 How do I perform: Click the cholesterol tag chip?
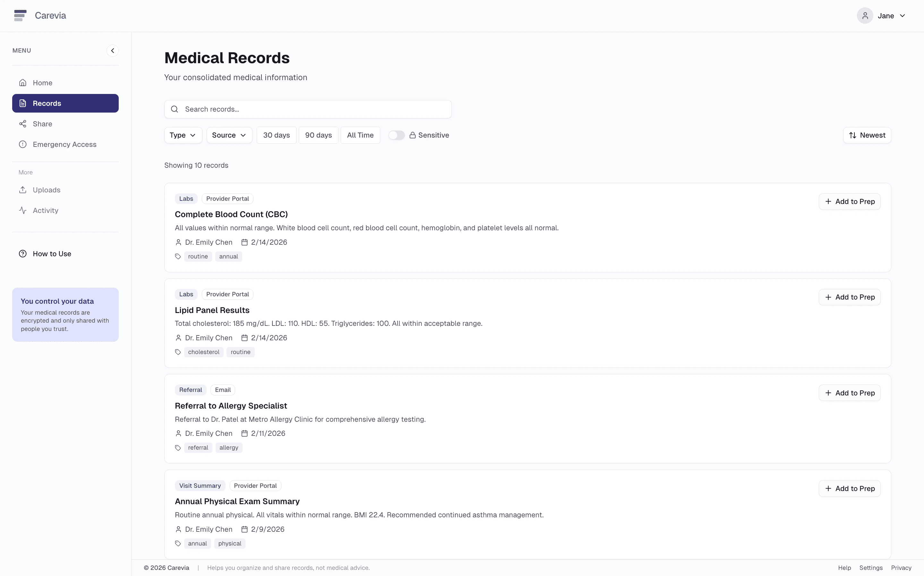pyautogui.click(x=204, y=352)
